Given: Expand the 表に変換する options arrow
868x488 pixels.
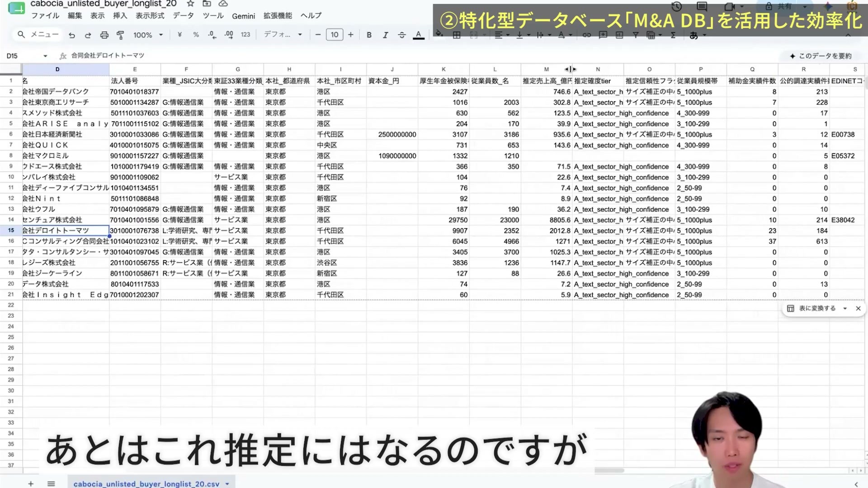Looking at the screenshot, I should tap(844, 308).
